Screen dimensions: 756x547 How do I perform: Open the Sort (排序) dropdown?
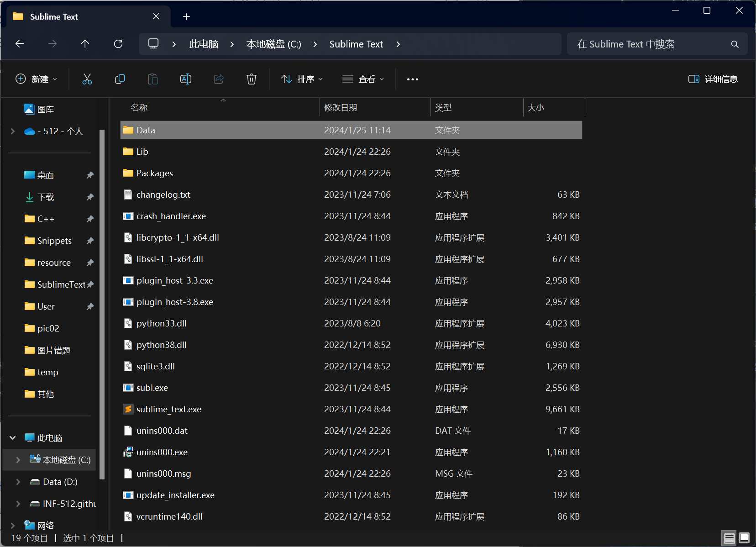coord(302,79)
